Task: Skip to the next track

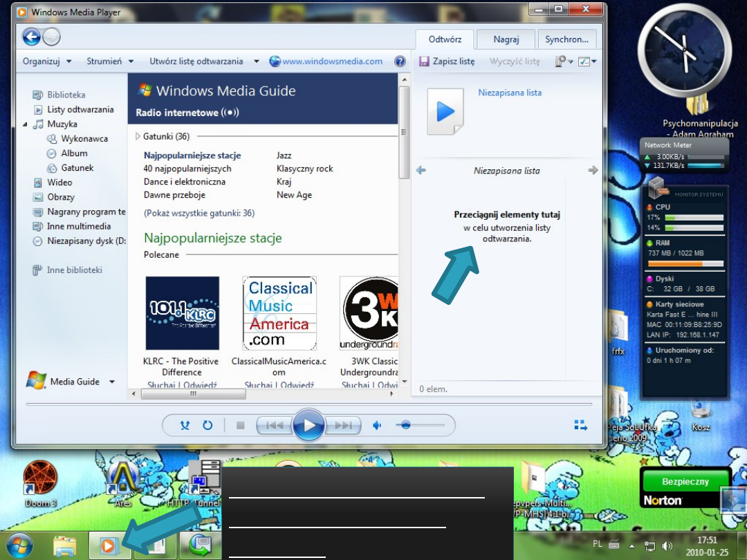Action: click(x=343, y=425)
